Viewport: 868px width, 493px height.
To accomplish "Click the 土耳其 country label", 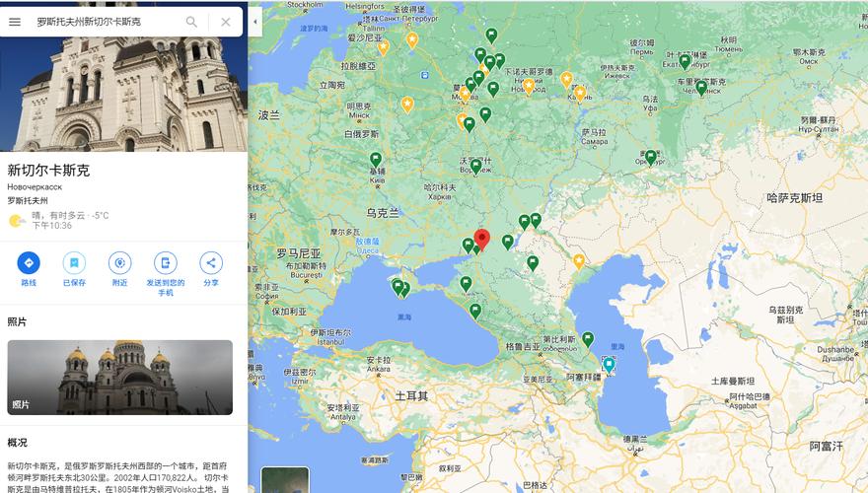I will pos(411,396).
